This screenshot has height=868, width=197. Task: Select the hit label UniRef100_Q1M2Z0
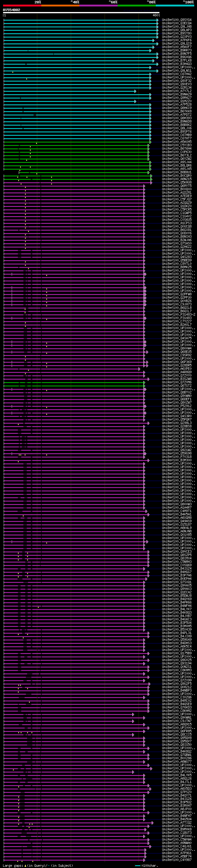177,101
